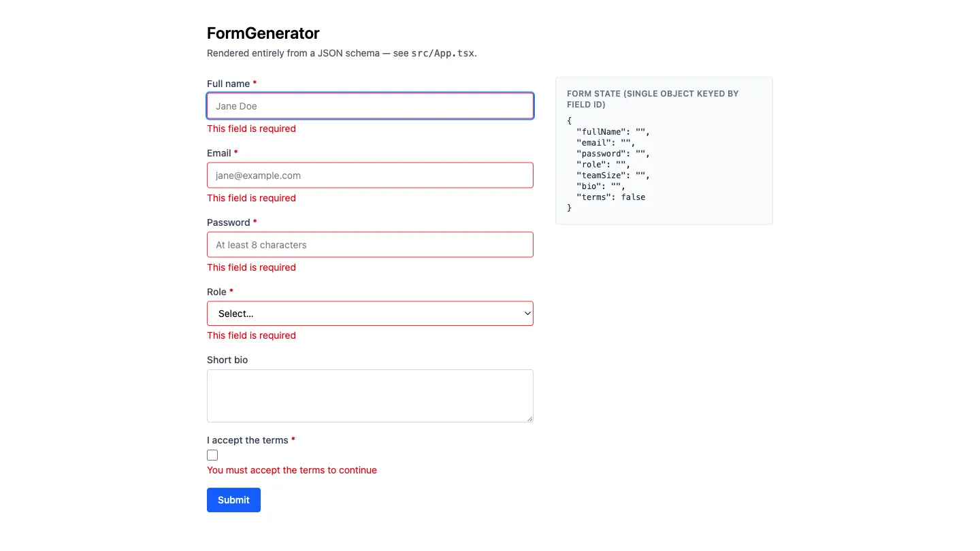Viewport: 980px width, 551px height.
Task: Tick the I accept the terms checkbox
Action: 212,455
